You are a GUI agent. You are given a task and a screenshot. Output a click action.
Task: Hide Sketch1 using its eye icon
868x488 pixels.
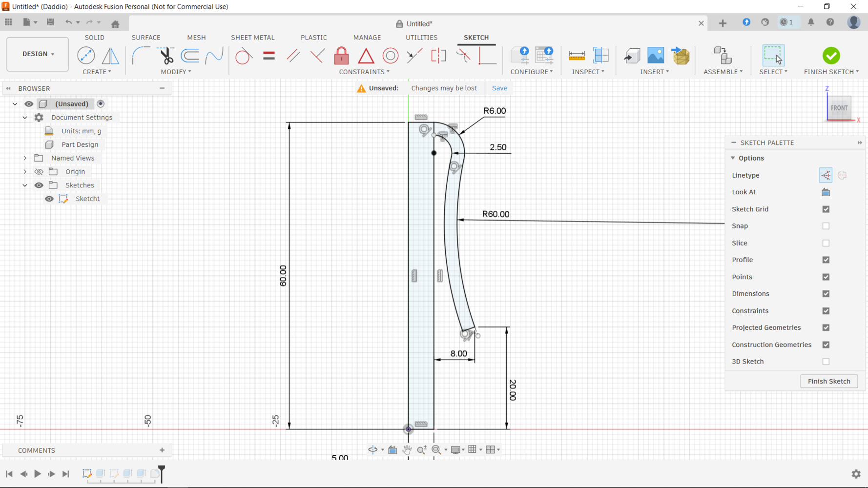click(x=49, y=199)
